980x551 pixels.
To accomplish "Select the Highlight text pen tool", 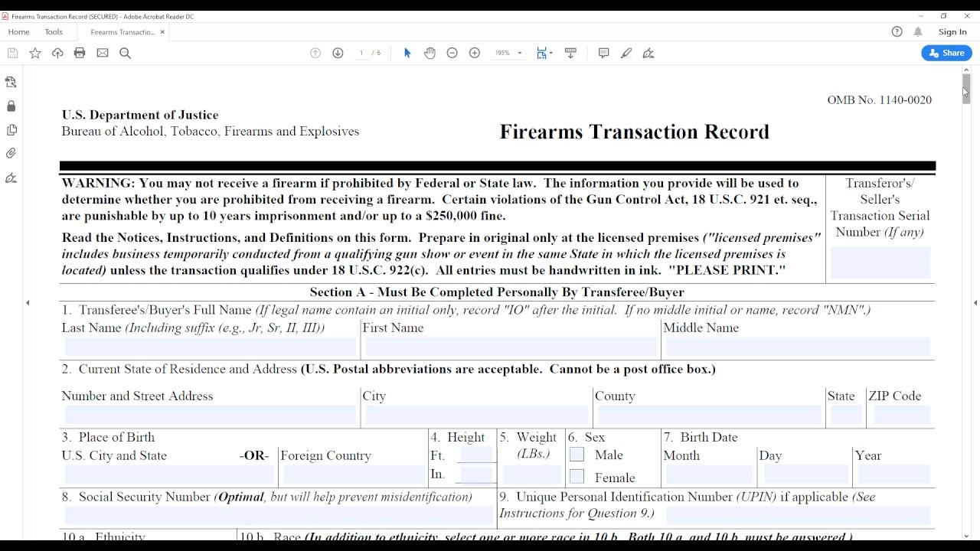I will (x=626, y=53).
